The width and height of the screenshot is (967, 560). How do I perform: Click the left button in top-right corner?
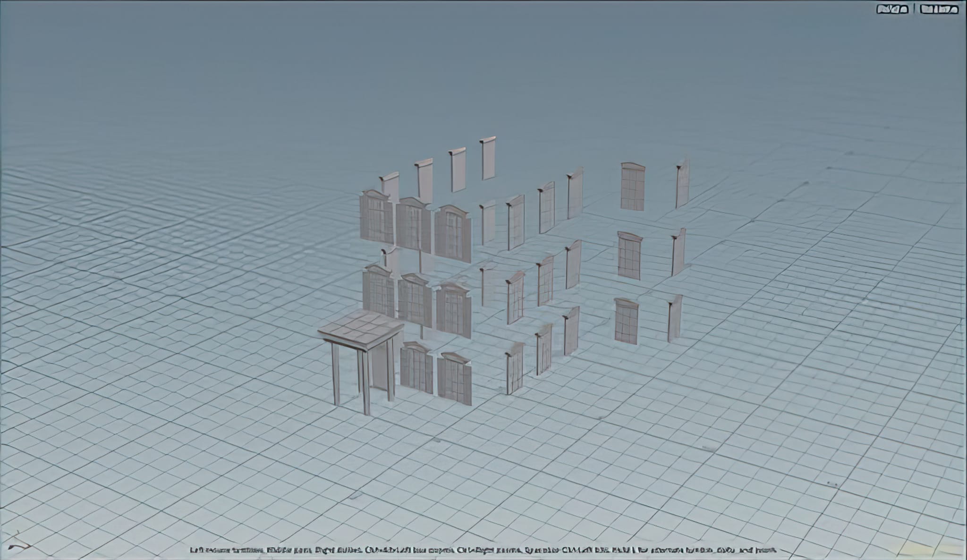892,9
